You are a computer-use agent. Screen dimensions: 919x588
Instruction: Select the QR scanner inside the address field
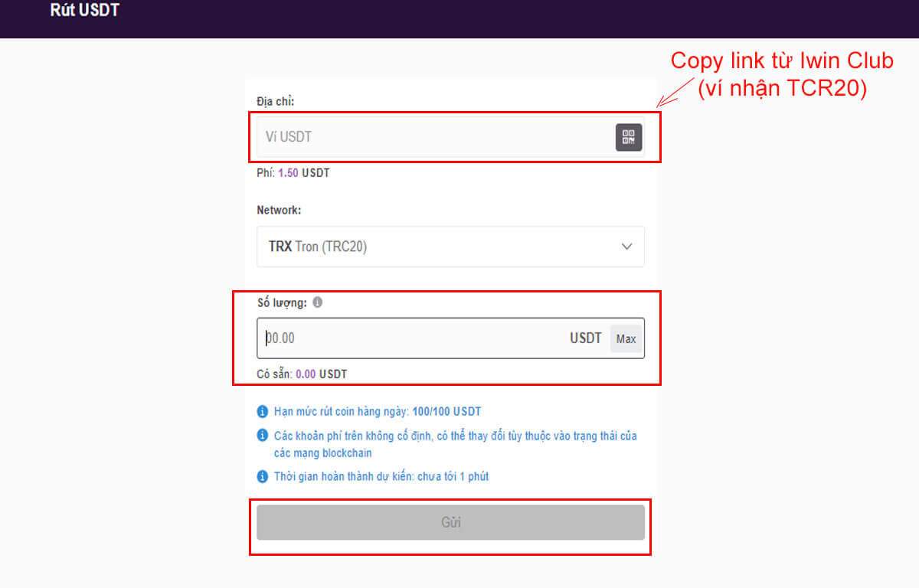coord(628,136)
